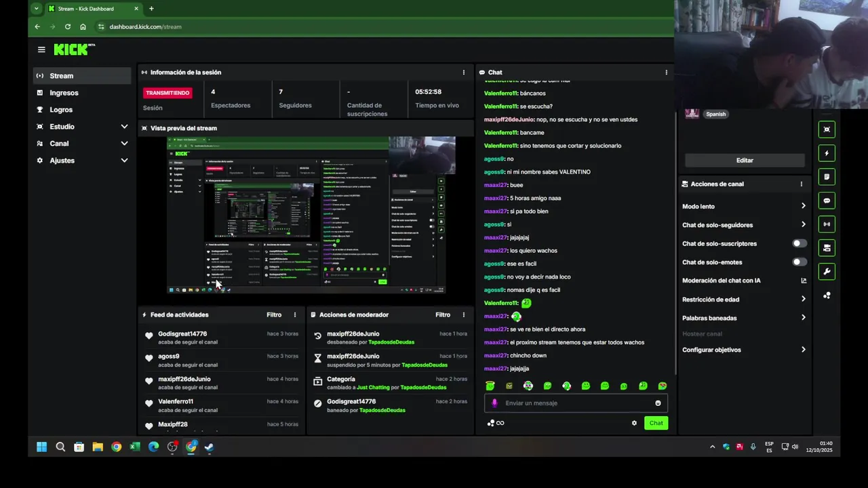Open Acciones de canal three-dot menu

(801, 184)
